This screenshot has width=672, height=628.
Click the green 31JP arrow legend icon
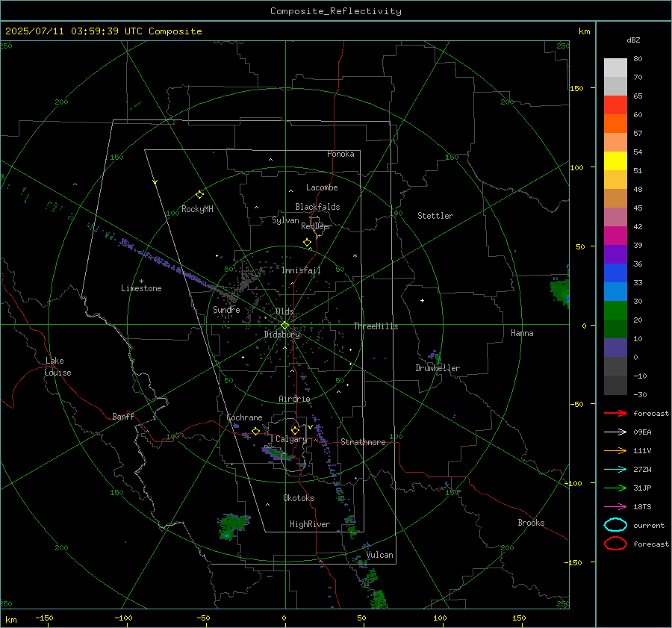point(615,488)
